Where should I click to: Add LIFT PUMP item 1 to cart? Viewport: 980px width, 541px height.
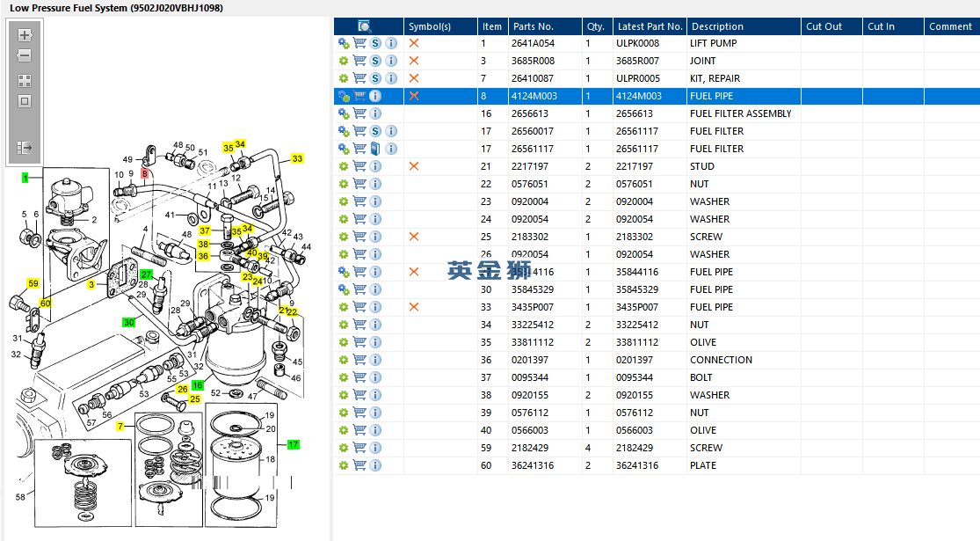[359, 43]
